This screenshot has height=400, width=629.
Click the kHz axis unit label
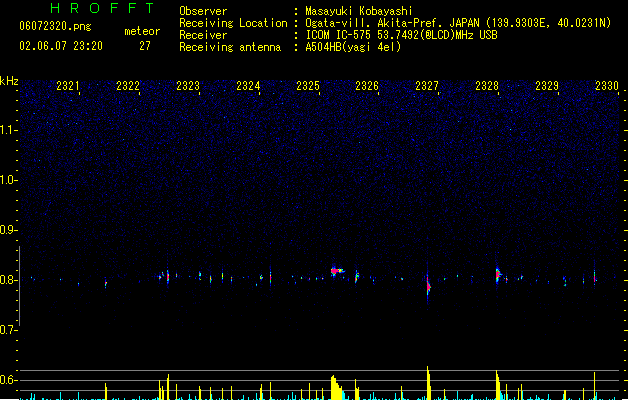9,81
